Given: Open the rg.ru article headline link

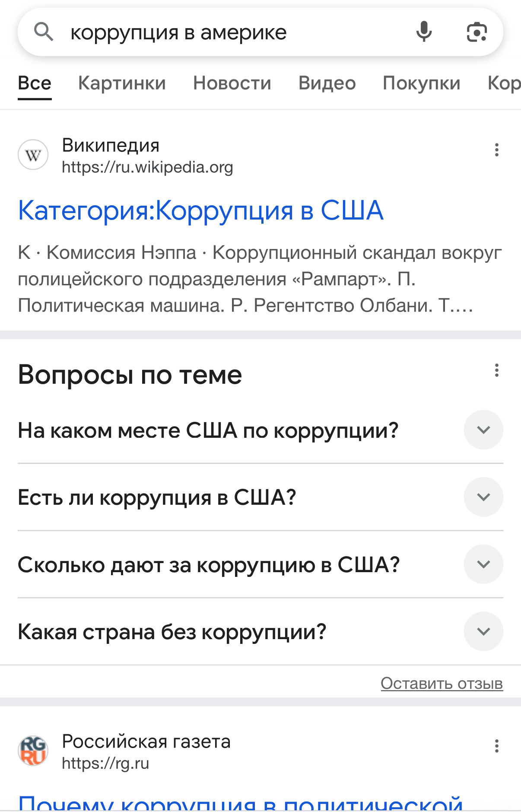Looking at the screenshot, I should [x=240, y=803].
